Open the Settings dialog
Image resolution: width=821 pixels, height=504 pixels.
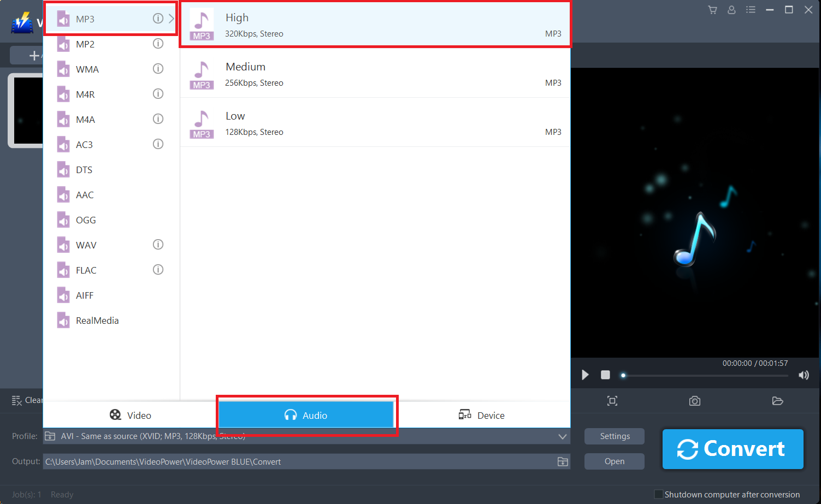[x=614, y=436]
